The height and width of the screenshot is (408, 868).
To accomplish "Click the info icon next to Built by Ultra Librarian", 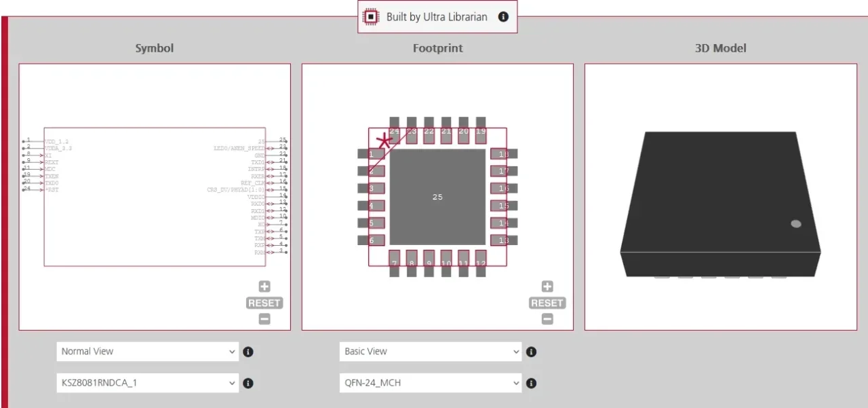I will click(x=502, y=16).
